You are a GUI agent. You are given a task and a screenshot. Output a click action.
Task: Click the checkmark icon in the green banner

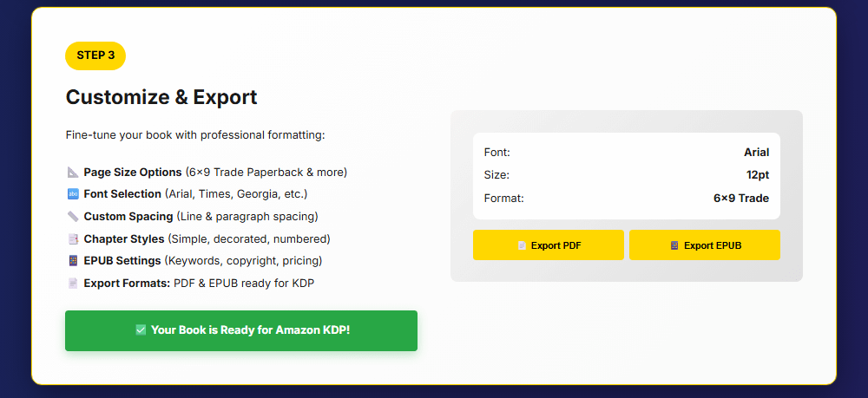141,330
